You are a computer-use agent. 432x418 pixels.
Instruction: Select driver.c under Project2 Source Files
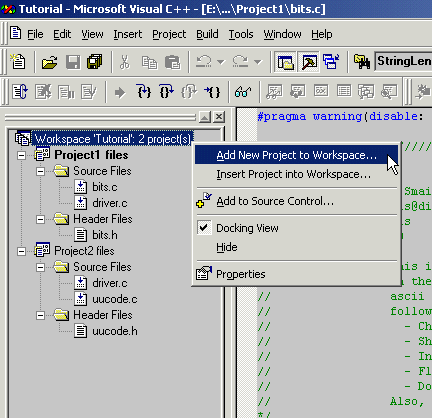coord(110,283)
